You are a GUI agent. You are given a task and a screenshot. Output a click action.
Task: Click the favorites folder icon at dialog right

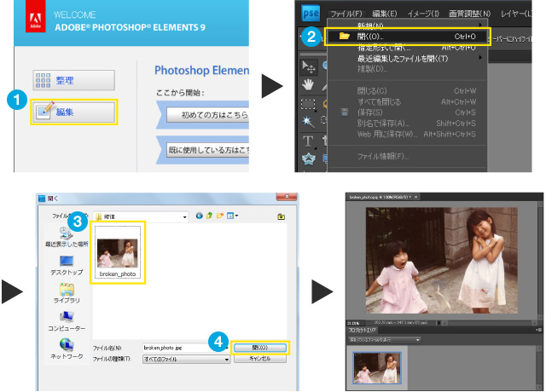281,216
